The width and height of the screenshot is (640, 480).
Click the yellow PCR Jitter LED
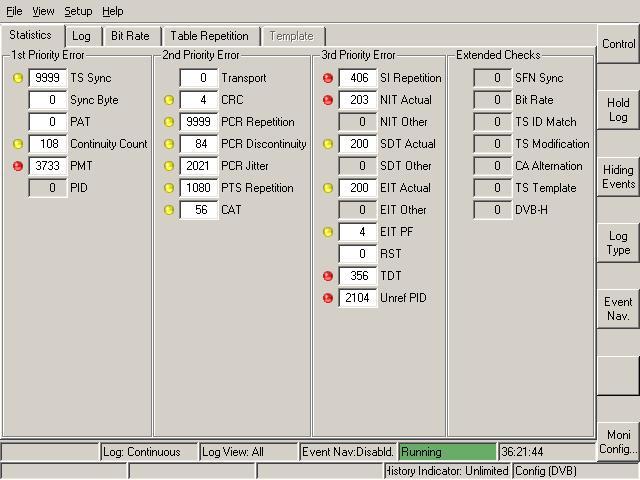pos(168,166)
